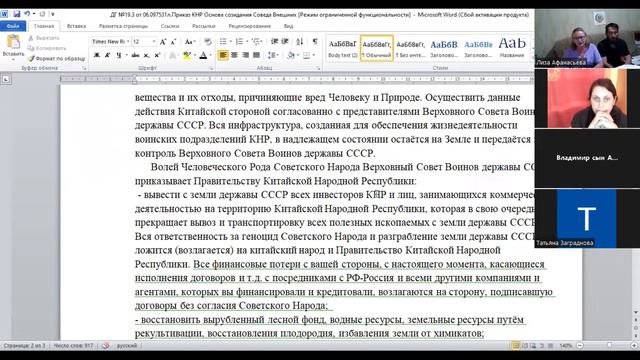Toggle strikethrough formatting
Viewport: 640px width, 360px height.
(135, 55)
